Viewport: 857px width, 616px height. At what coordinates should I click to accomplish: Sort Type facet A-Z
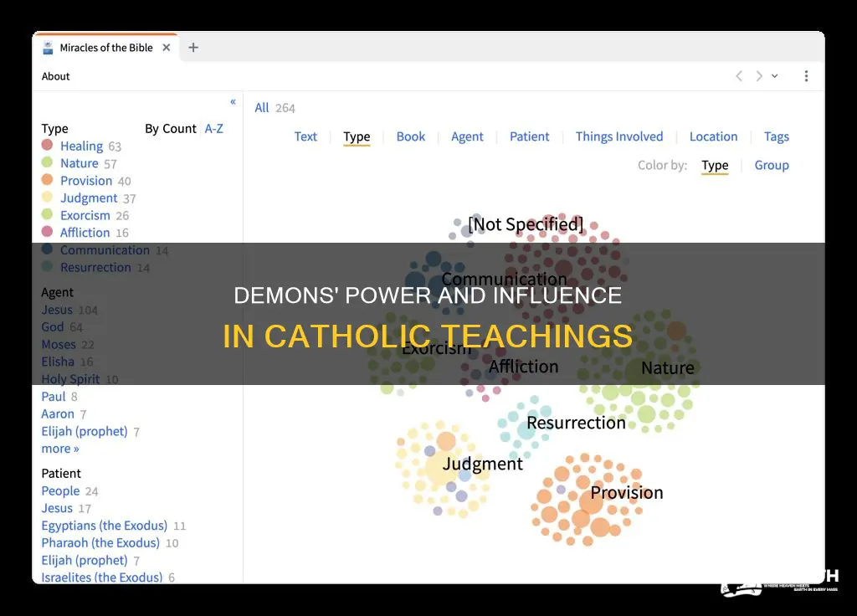(x=213, y=128)
